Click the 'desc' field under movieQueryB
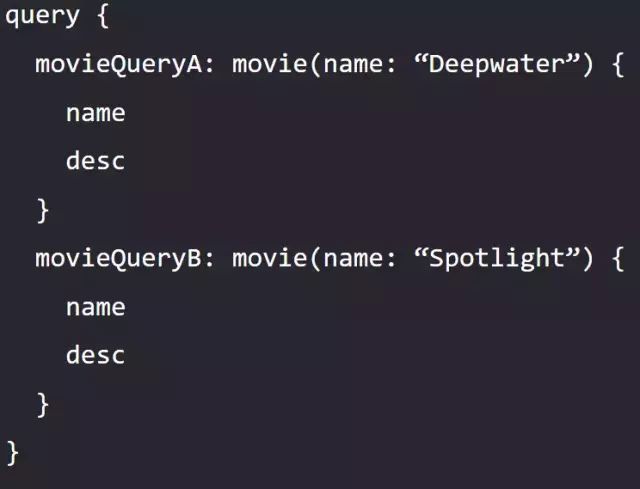 [x=96, y=354]
